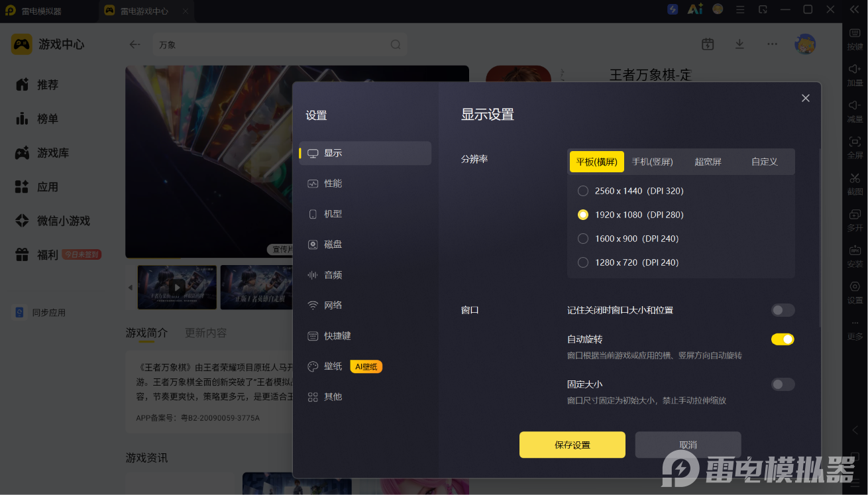This screenshot has width=868, height=495.
Task: Click the search field containing 万象
Action: 280,44
